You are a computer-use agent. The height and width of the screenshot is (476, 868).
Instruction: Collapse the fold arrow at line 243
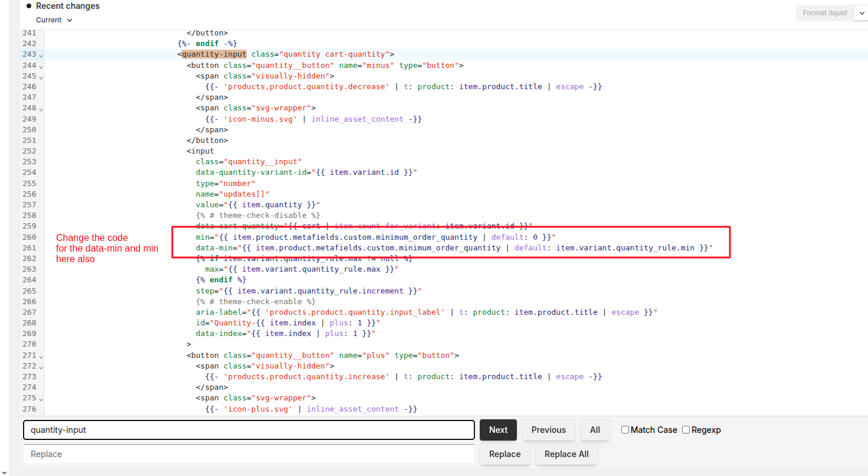click(x=41, y=56)
